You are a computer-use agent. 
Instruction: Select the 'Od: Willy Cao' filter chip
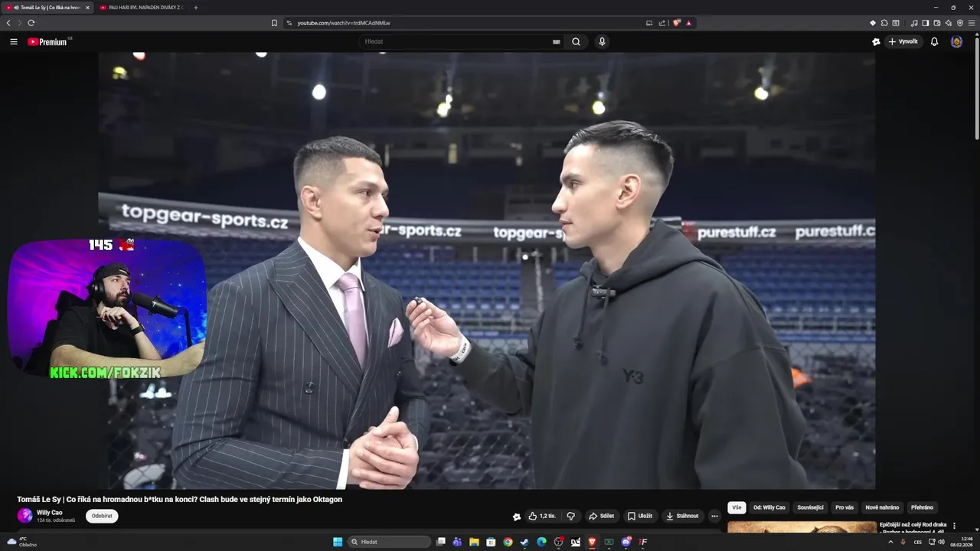click(x=769, y=507)
